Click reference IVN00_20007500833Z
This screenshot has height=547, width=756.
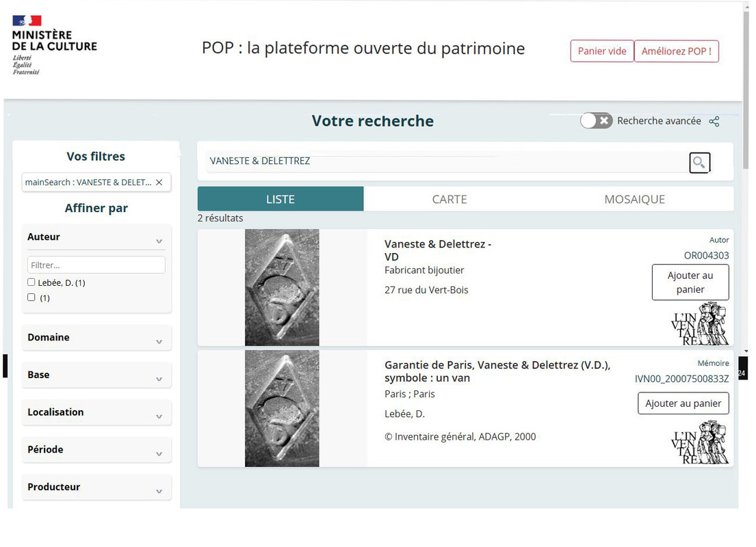coord(681,379)
